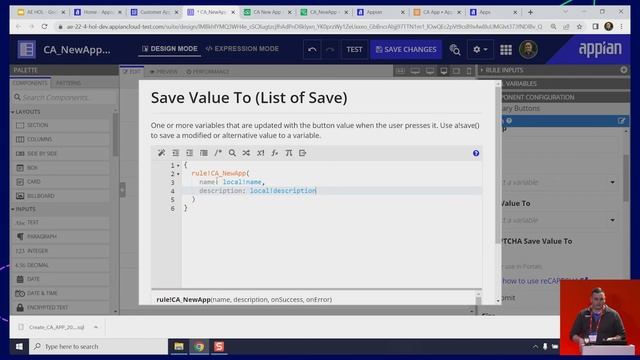The width and height of the screenshot is (640, 360).
Task: Open the blue help icon in expression editor
Action: (x=476, y=153)
